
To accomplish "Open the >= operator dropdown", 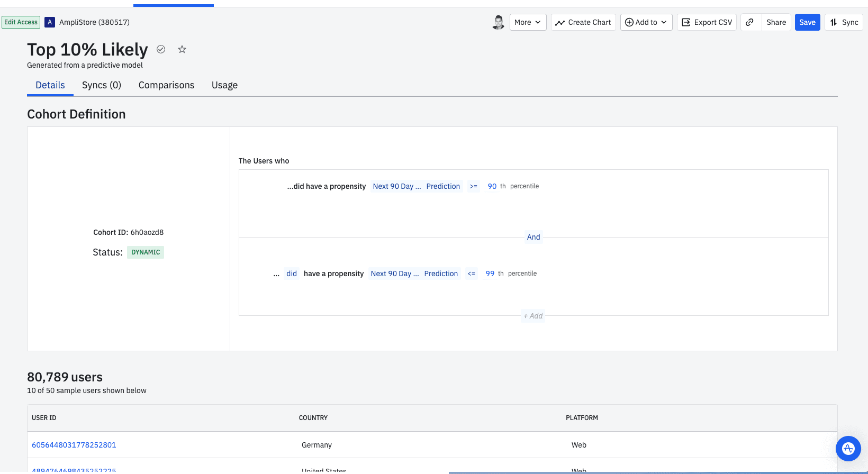I will click(473, 186).
